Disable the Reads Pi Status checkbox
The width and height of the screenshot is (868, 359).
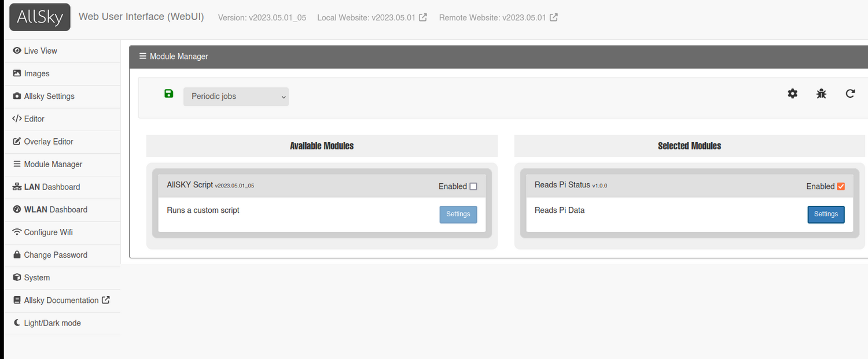[x=841, y=186]
